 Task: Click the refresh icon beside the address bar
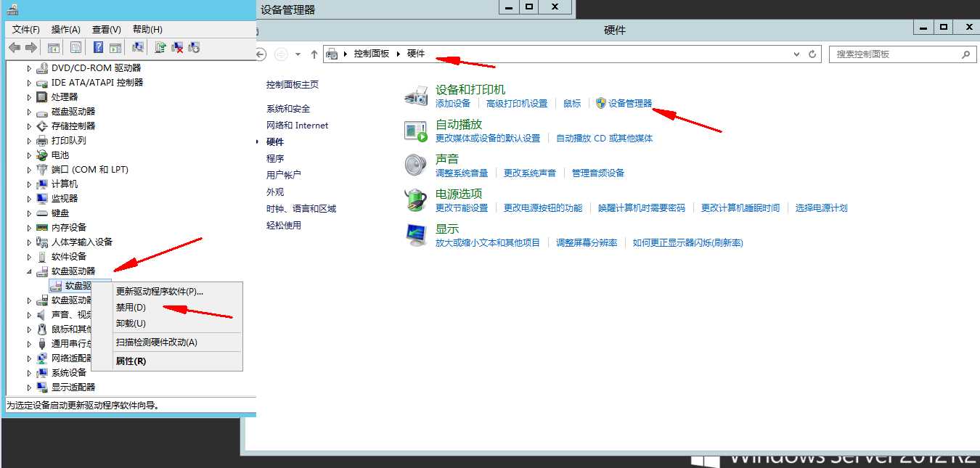(x=813, y=54)
